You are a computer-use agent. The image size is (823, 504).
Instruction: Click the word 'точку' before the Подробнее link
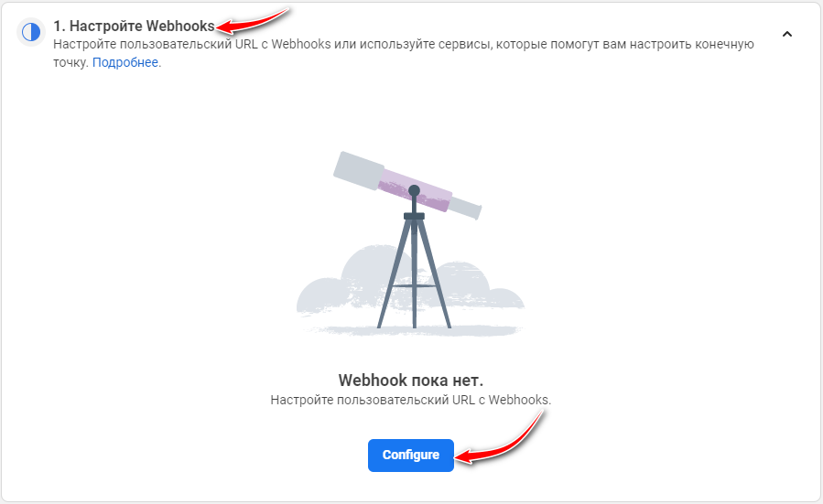tap(70, 62)
